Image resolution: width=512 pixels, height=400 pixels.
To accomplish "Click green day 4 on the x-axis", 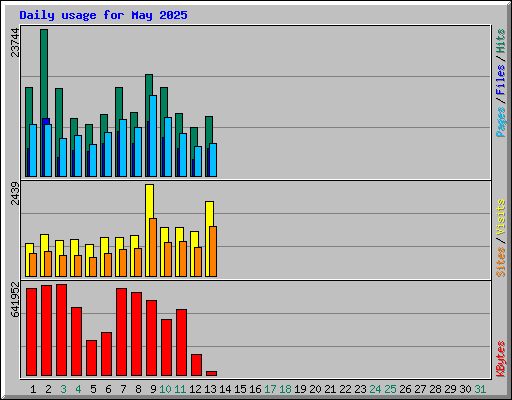I will pos(78,389).
